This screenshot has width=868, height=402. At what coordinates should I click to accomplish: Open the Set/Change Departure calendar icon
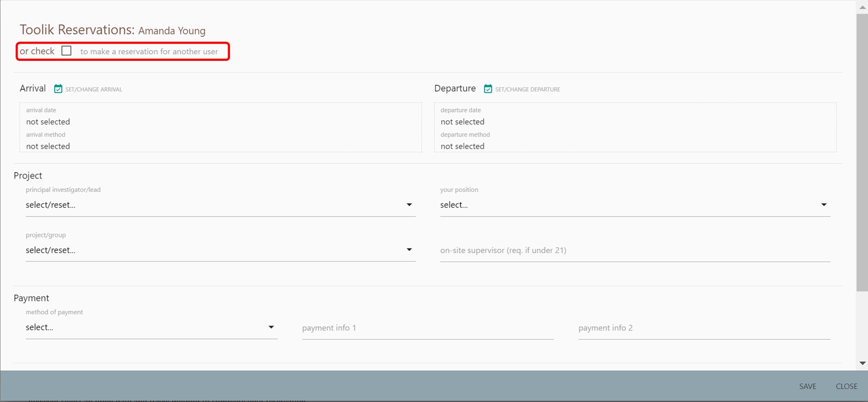(x=488, y=89)
